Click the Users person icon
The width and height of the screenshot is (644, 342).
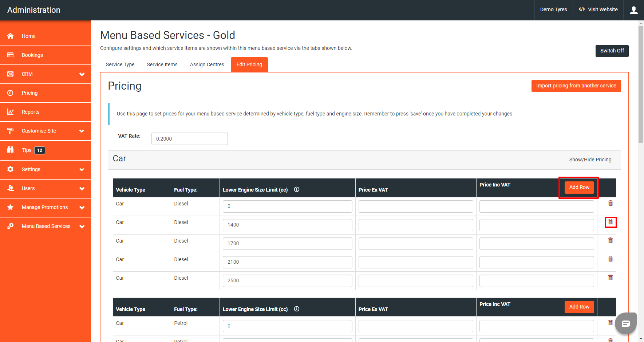click(10, 188)
